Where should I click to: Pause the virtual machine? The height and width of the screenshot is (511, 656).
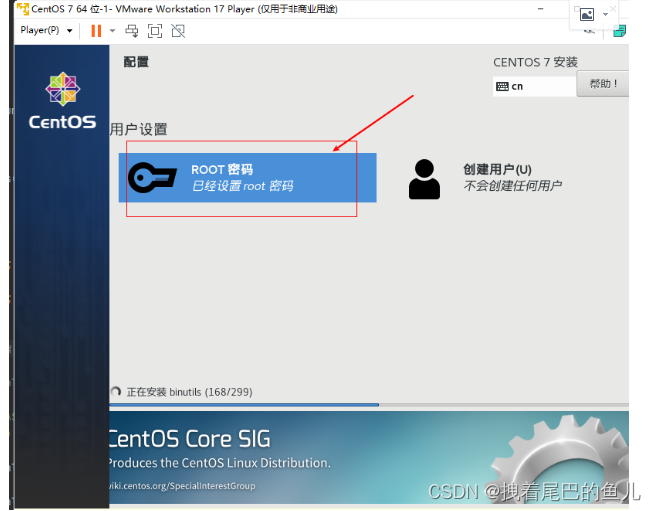(x=96, y=31)
